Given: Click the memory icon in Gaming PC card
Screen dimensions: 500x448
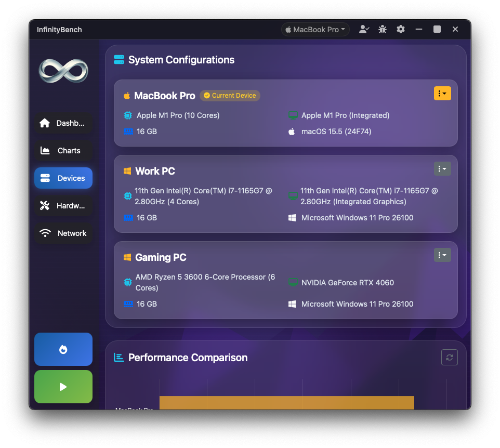Looking at the screenshot, I should coord(128,304).
